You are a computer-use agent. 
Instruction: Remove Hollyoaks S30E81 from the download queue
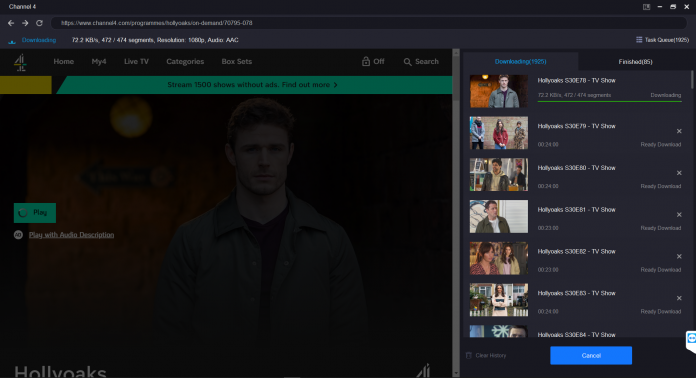click(679, 214)
